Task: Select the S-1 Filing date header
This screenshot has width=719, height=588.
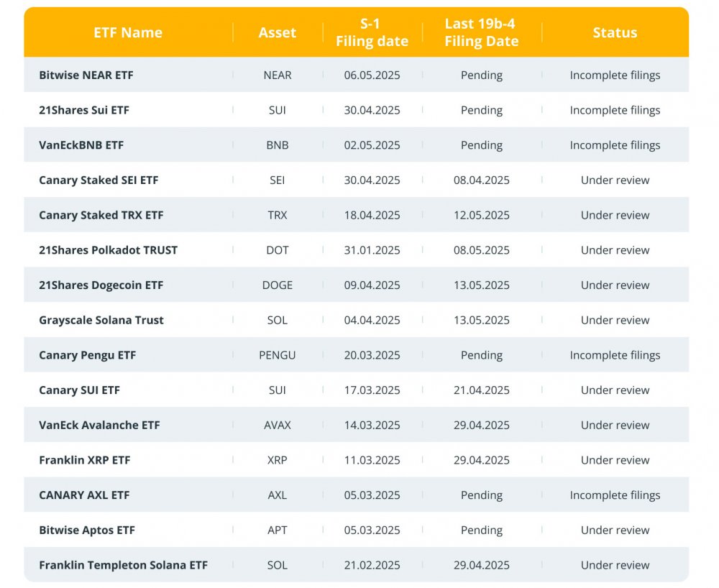Action: click(x=372, y=32)
